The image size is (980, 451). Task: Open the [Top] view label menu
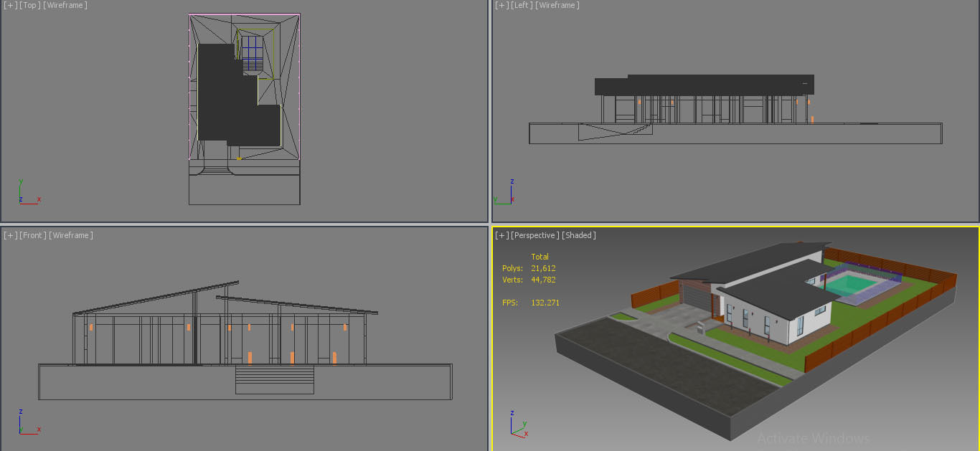[30, 5]
